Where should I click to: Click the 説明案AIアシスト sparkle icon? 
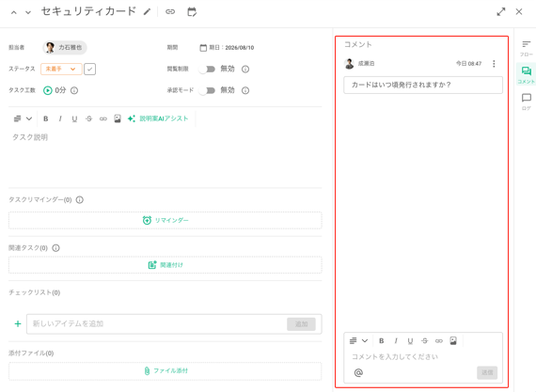132,118
